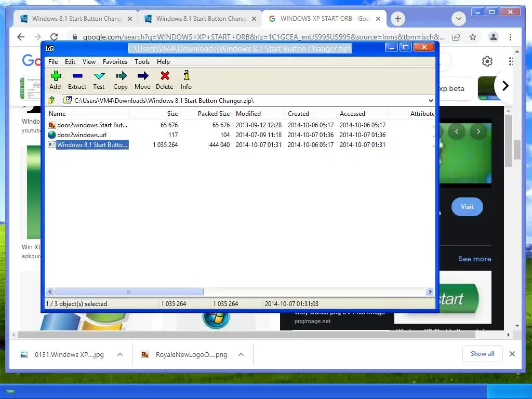Image resolution: width=532 pixels, height=399 pixels.
Task: Select the door2windows Start But... file
Action: 88,125
